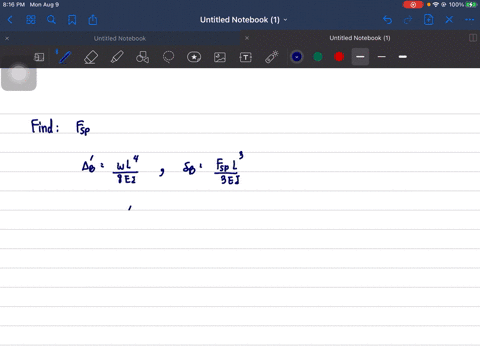Tap the handwritten FspL³/3EI formula
The image size is (480, 360).
click(229, 169)
